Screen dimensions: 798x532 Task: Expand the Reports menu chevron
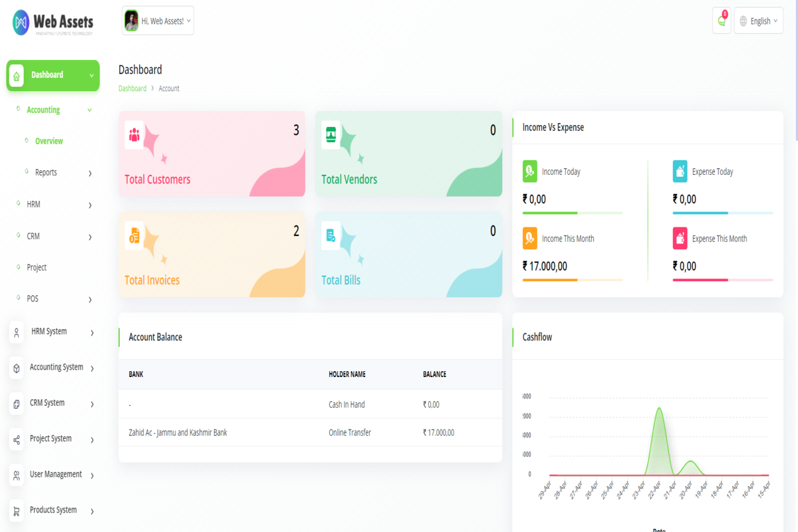coord(90,173)
